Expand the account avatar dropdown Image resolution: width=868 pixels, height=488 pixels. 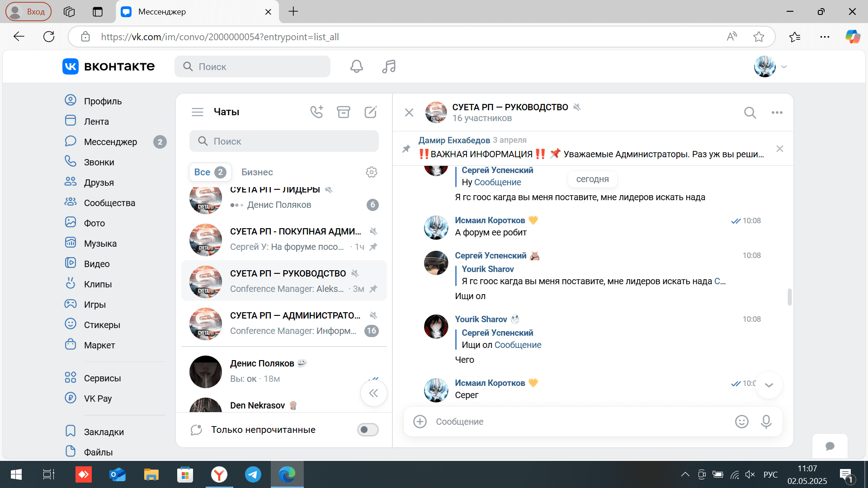pos(784,67)
